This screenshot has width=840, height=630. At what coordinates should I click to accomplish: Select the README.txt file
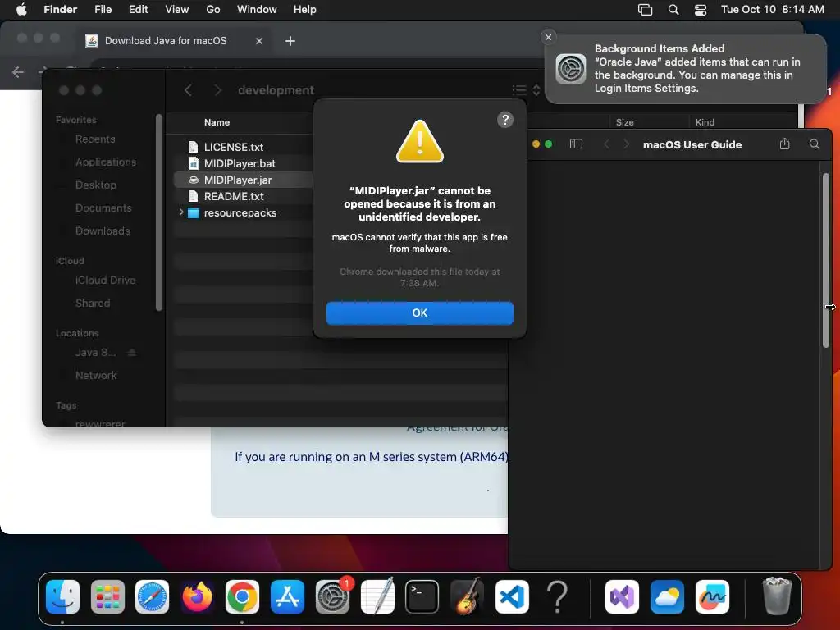pos(234,197)
